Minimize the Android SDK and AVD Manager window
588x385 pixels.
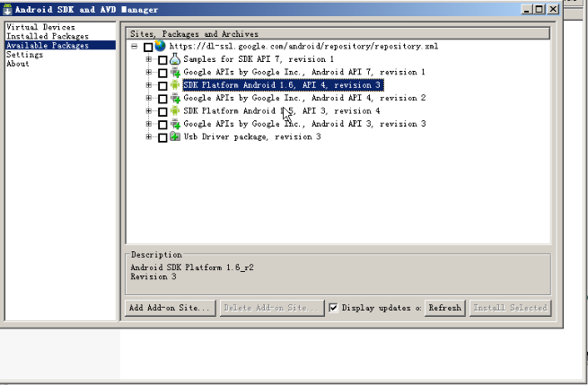coord(526,9)
